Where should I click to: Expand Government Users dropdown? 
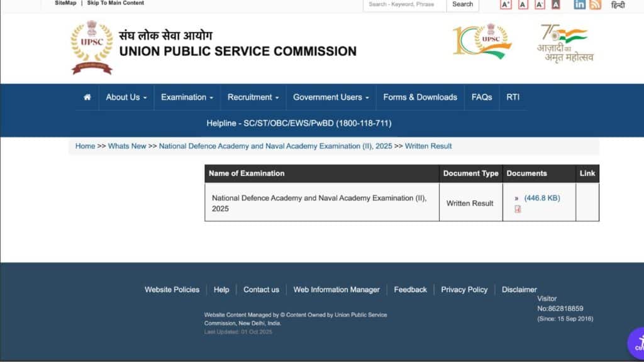coord(331,97)
